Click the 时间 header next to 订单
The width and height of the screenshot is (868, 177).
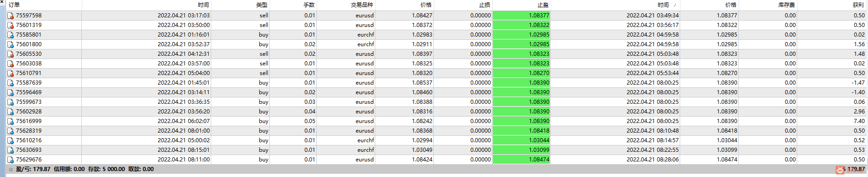tap(203, 5)
